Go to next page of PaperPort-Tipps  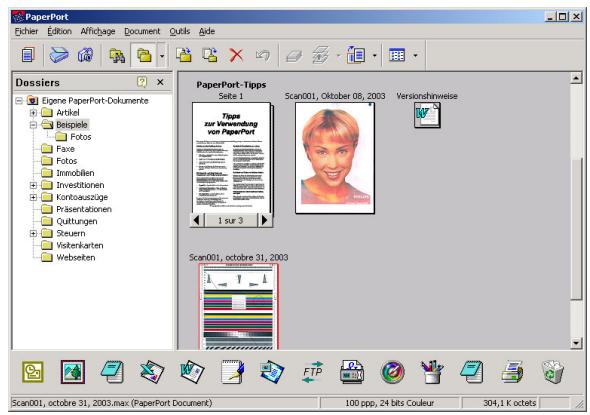pos(265,220)
